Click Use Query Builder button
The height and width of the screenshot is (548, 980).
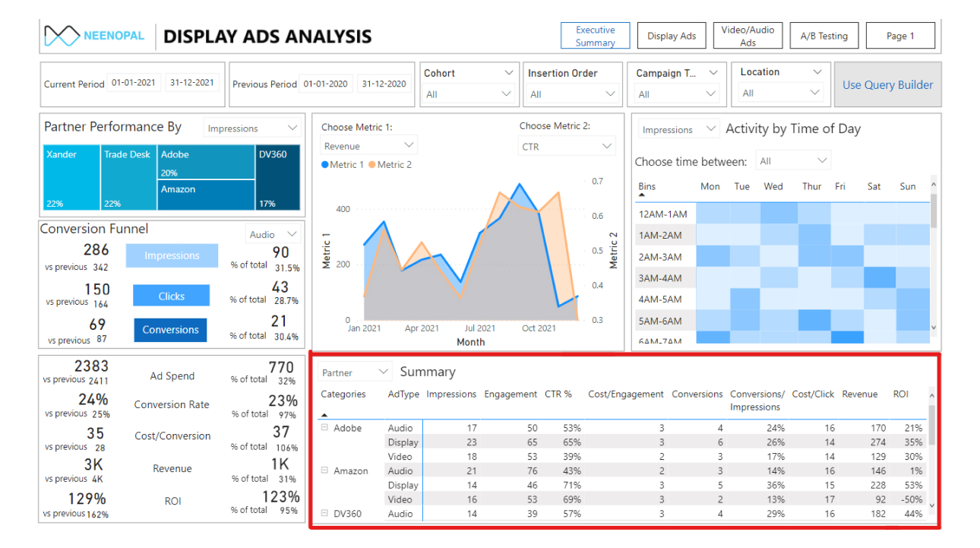click(887, 84)
